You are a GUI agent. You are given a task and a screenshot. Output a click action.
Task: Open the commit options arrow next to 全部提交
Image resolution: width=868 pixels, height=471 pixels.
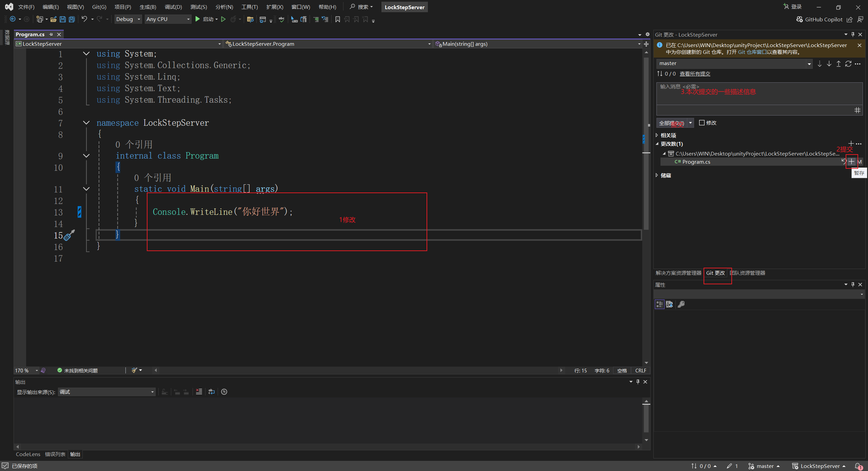(690, 123)
